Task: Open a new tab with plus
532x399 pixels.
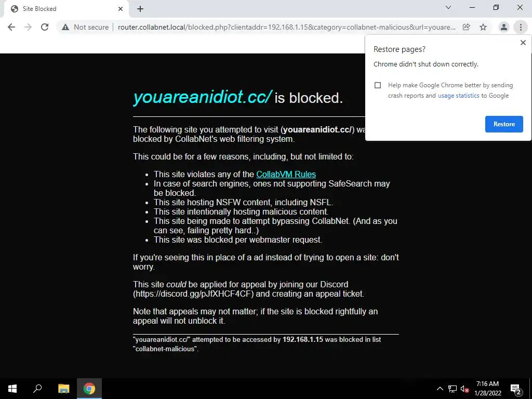Action: tap(140, 9)
